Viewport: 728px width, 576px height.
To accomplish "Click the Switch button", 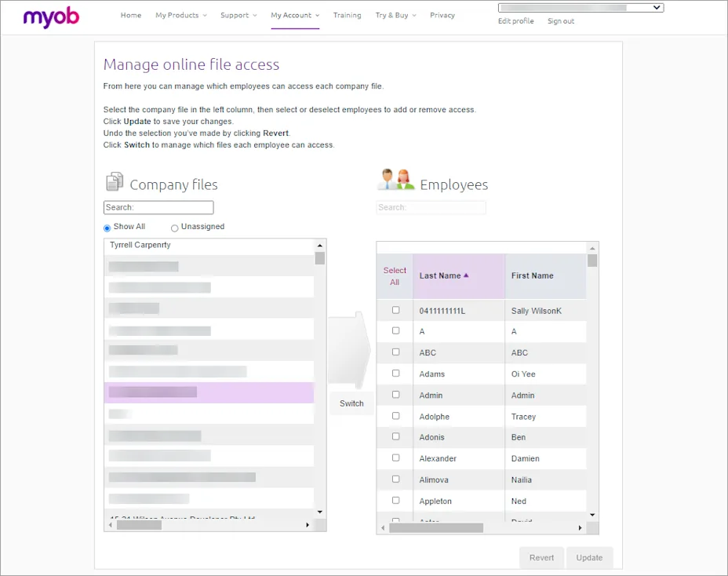I will tap(351, 403).
